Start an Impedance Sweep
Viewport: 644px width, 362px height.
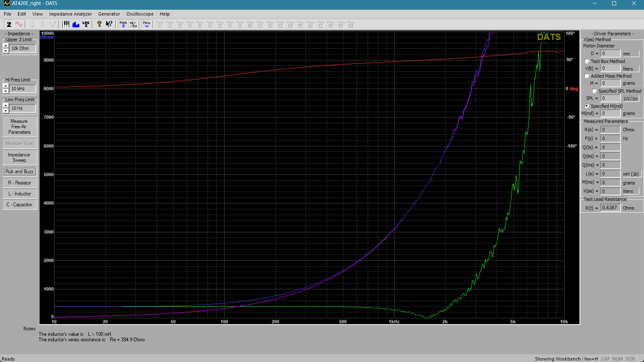point(19,158)
